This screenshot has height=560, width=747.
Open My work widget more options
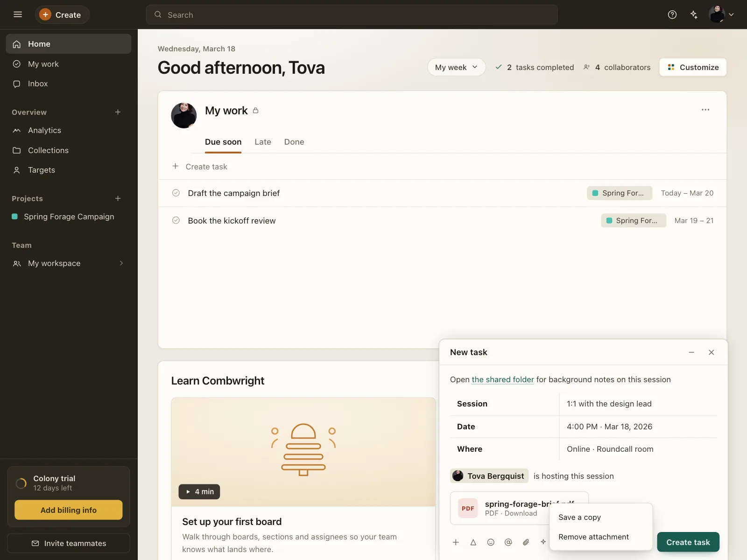(x=705, y=110)
